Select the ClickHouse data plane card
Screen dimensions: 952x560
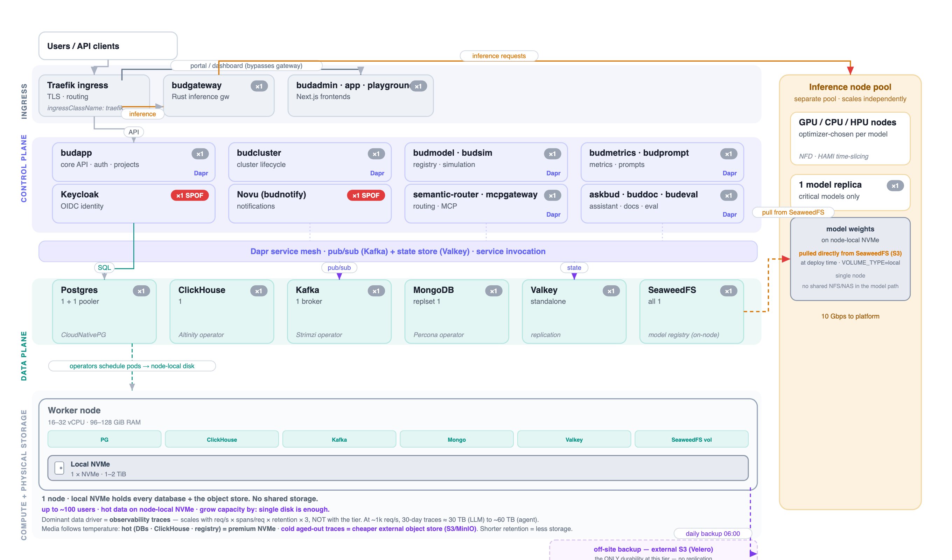click(222, 311)
